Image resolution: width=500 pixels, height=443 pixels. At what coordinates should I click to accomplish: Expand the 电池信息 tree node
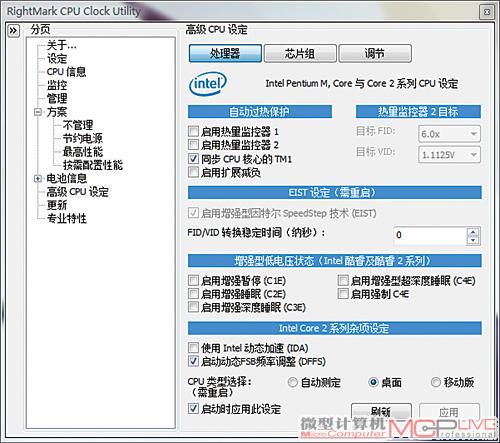38,179
